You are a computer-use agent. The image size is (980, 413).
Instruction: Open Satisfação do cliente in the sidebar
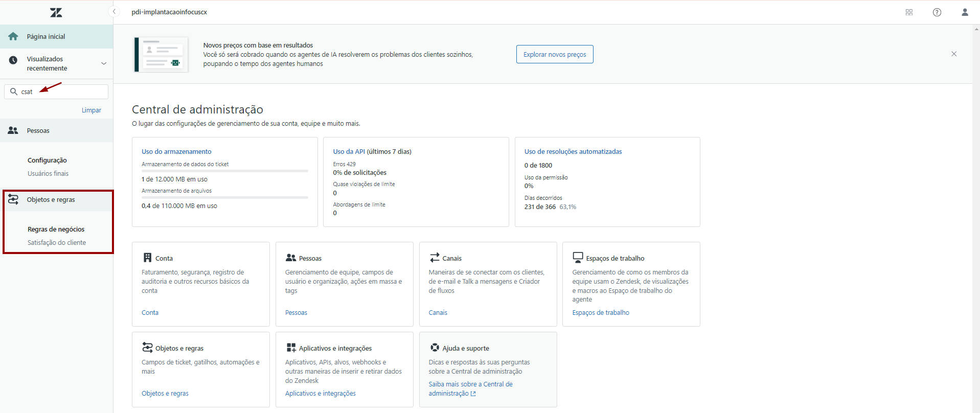pos(57,242)
